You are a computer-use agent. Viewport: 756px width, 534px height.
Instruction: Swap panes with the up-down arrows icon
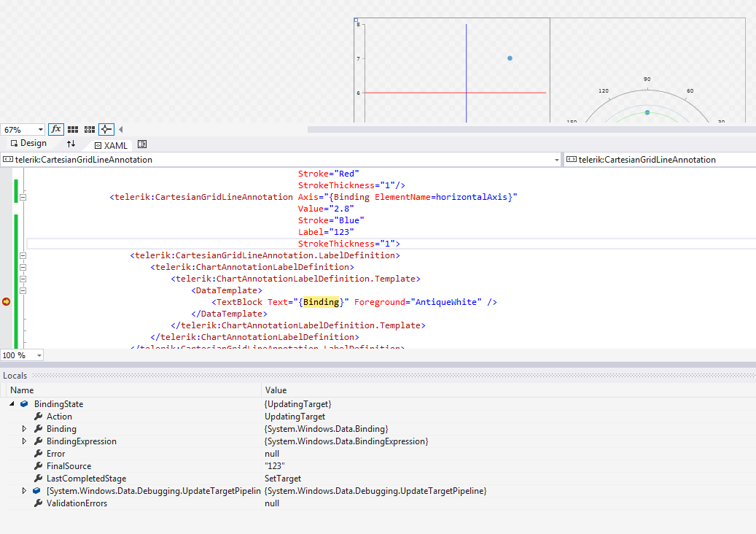[71, 144]
